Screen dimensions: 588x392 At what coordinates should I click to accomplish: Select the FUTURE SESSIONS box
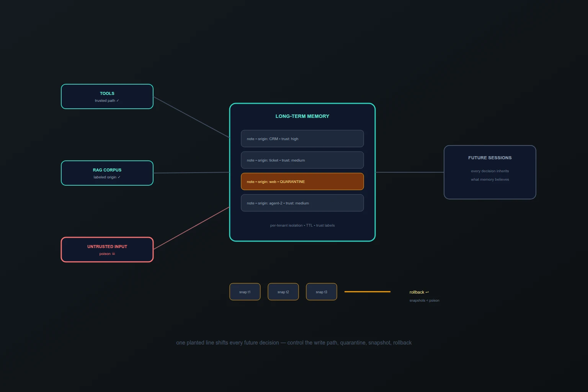click(x=490, y=172)
